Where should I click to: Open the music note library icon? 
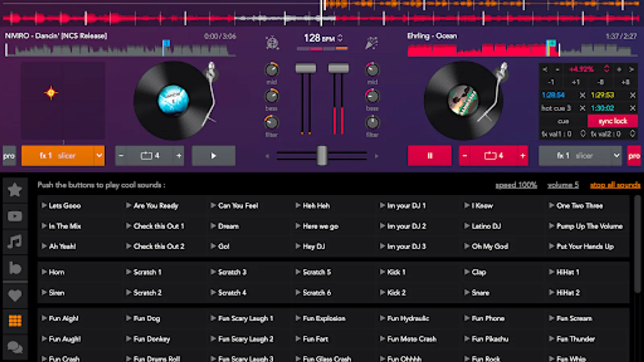[x=15, y=242]
